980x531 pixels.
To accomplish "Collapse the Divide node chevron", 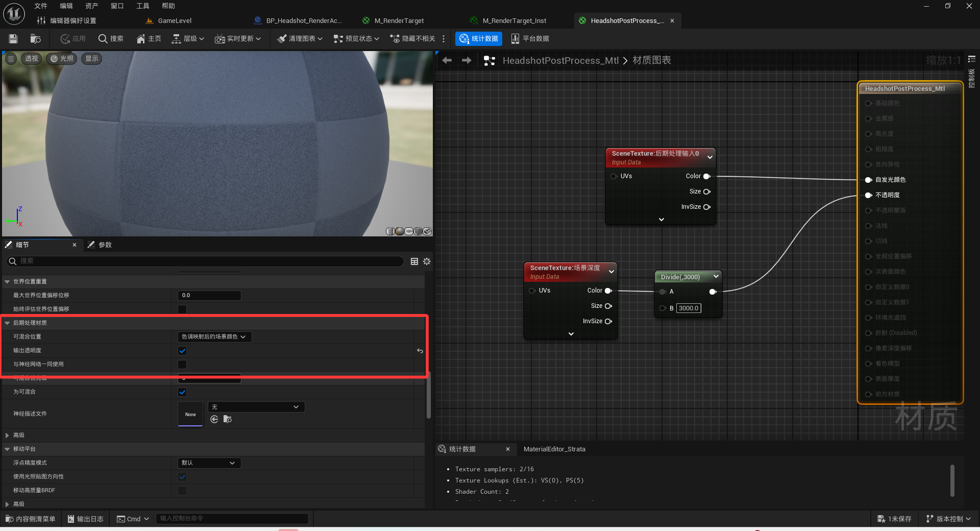I will [x=716, y=276].
